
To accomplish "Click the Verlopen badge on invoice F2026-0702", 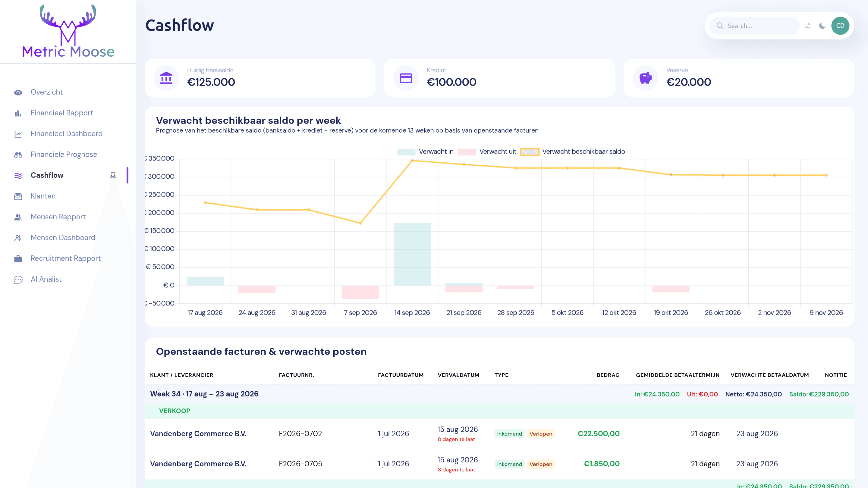I will click(x=540, y=434).
